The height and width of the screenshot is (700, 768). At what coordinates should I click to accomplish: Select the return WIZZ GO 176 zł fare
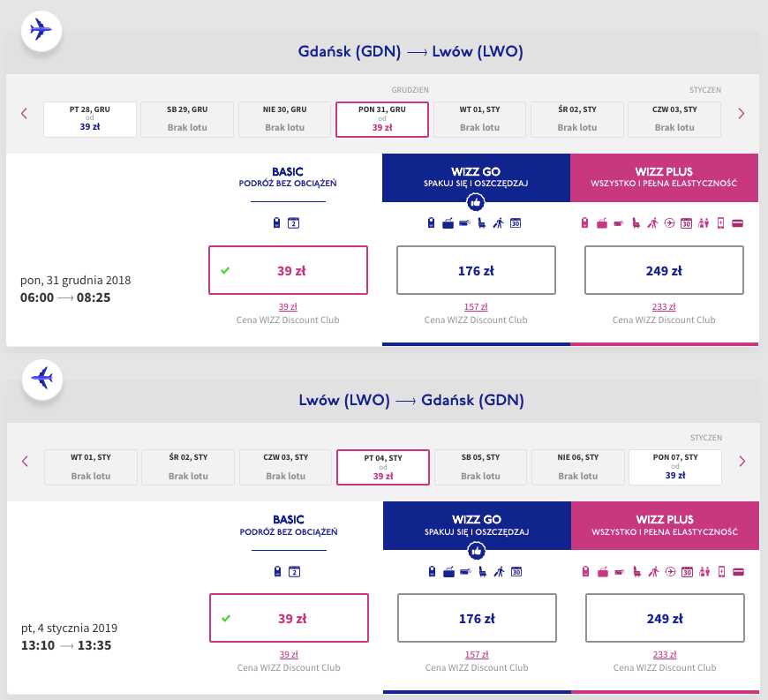(x=476, y=619)
